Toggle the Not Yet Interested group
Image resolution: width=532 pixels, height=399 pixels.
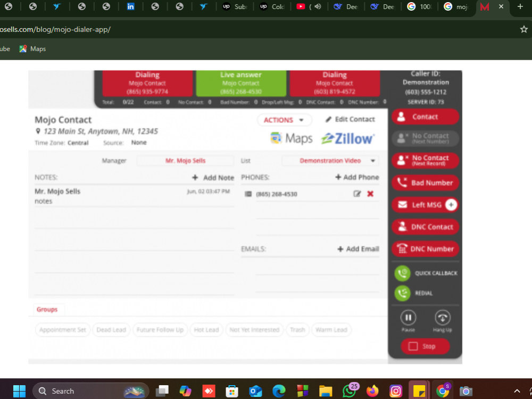(x=254, y=330)
